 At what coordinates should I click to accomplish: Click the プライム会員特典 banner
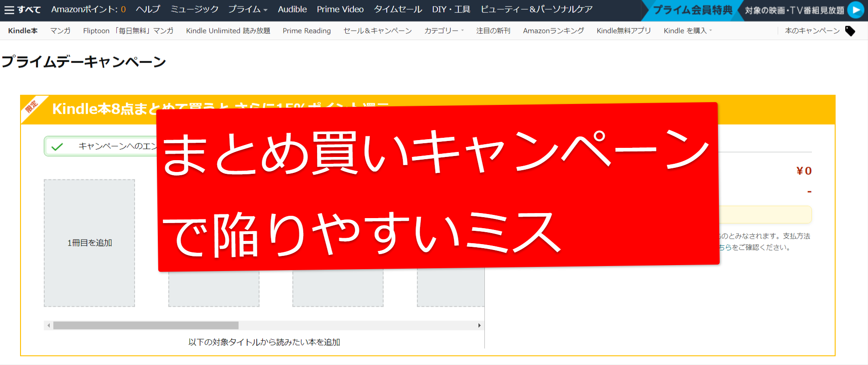(x=692, y=10)
